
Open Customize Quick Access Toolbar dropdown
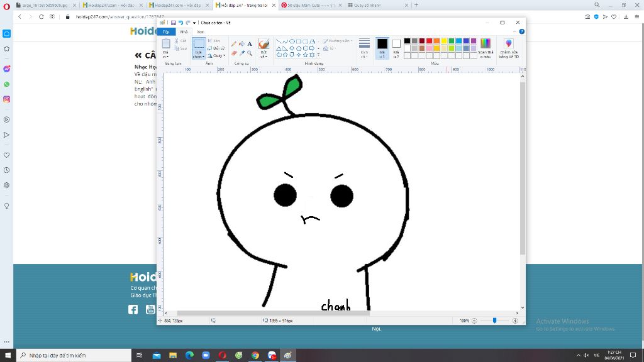tap(194, 23)
